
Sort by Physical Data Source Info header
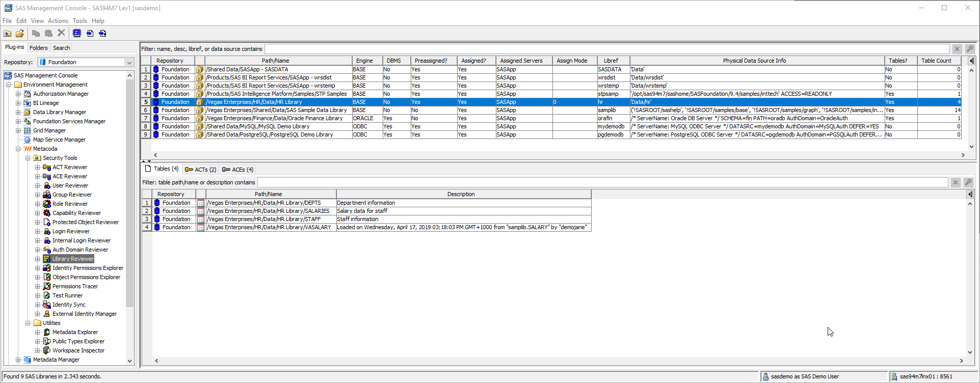pos(757,61)
